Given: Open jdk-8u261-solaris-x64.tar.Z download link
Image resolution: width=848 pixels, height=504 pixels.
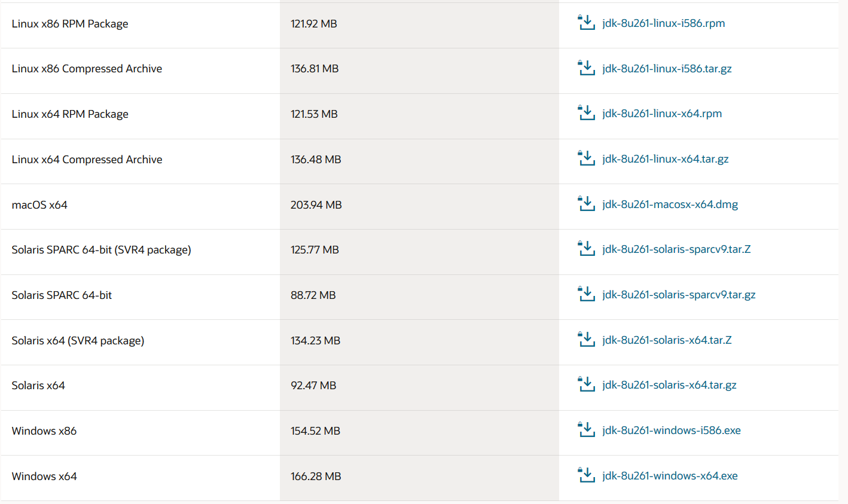Looking at the screenshot, I should (x=667, y=340).
